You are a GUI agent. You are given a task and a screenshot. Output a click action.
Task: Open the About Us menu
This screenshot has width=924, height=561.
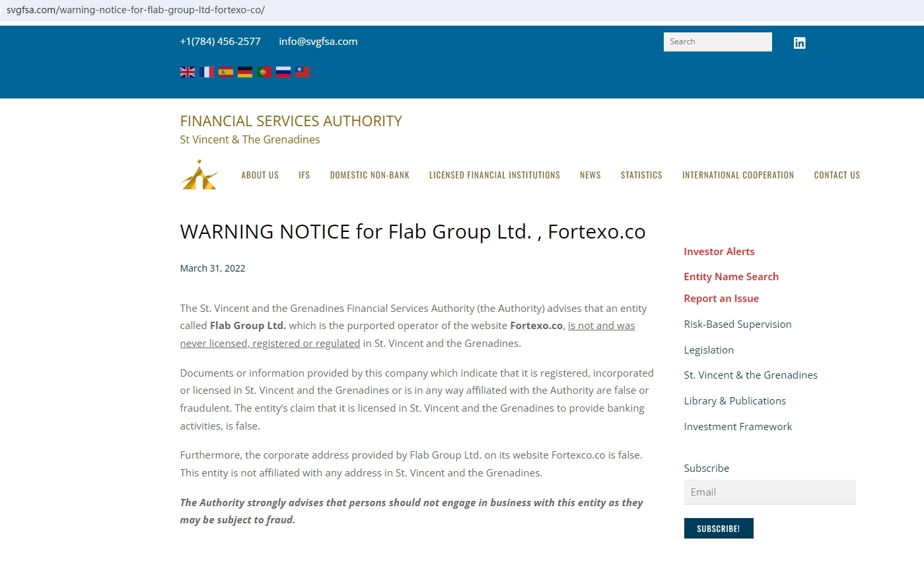260,175
